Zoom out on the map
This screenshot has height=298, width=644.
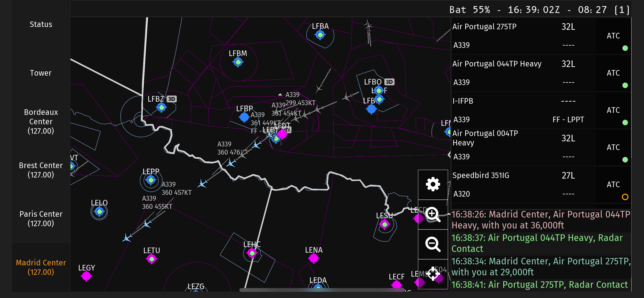(x=433, y=244)
